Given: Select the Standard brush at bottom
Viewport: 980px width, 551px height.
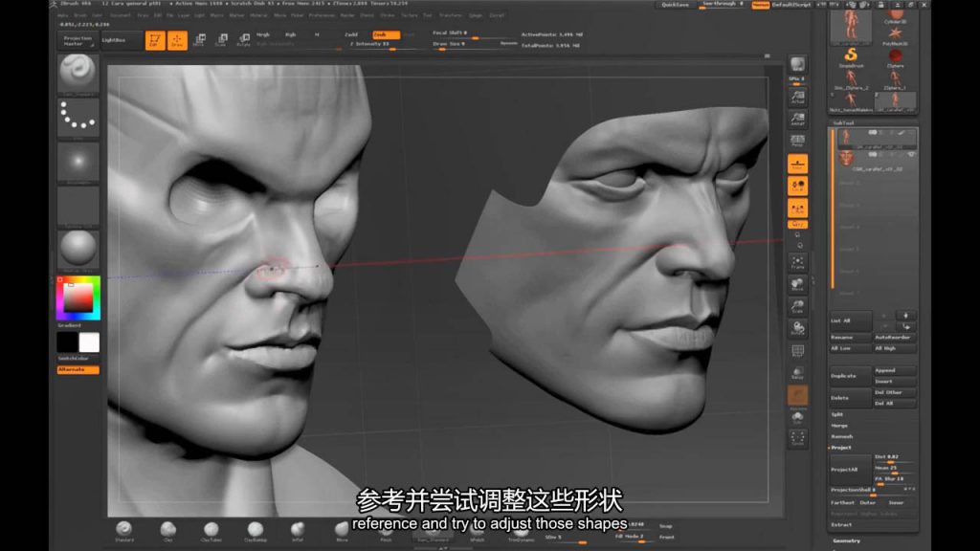Looking at the screenshot, I should tap(124, 531).
